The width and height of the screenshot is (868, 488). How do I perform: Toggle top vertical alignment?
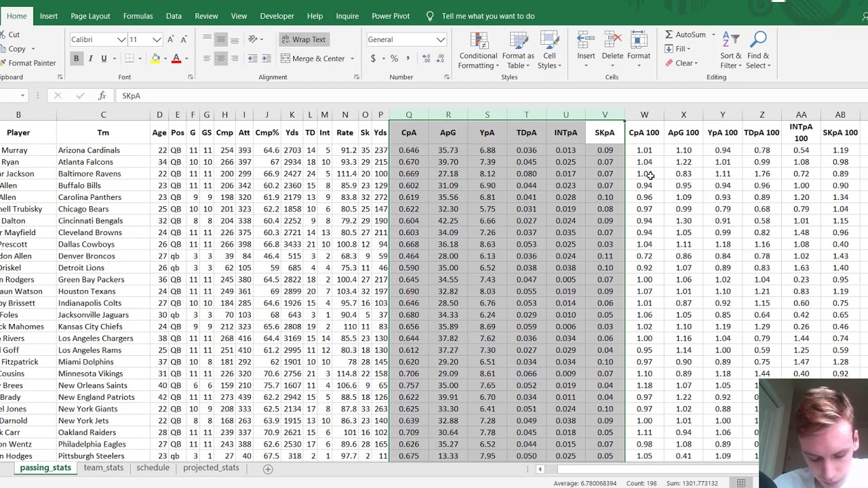pos(207,39)
